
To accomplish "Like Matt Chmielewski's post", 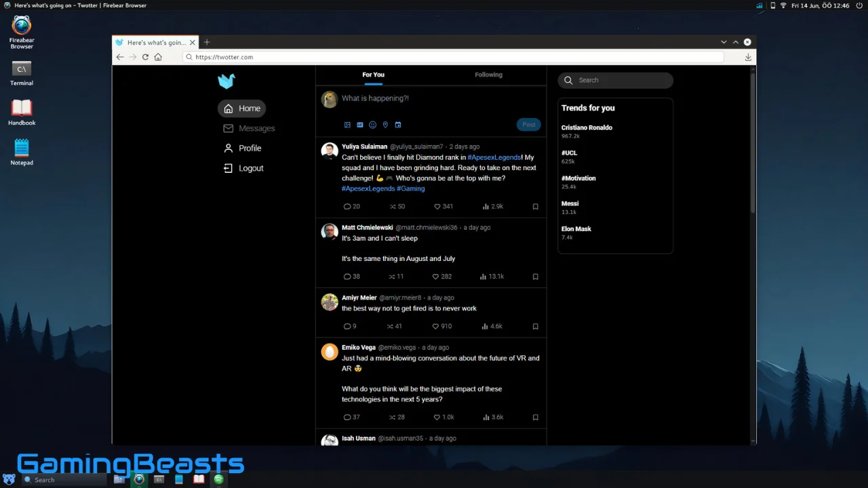I will tap(442, 277).
